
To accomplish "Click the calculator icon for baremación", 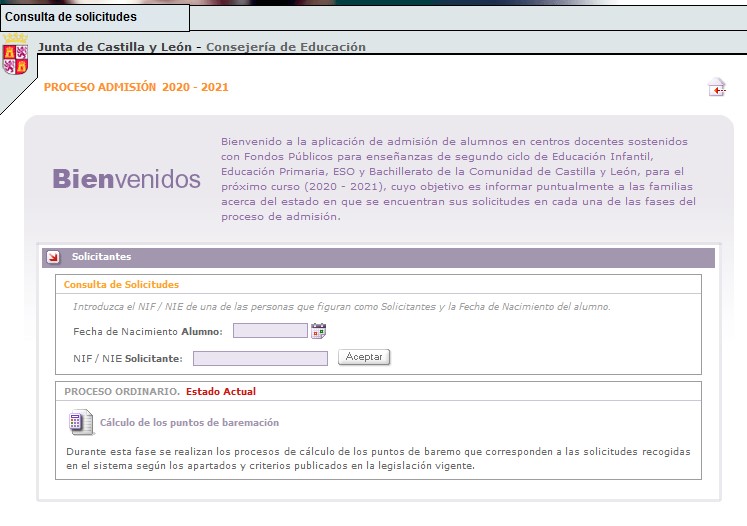I will click(x=81, y=422).
